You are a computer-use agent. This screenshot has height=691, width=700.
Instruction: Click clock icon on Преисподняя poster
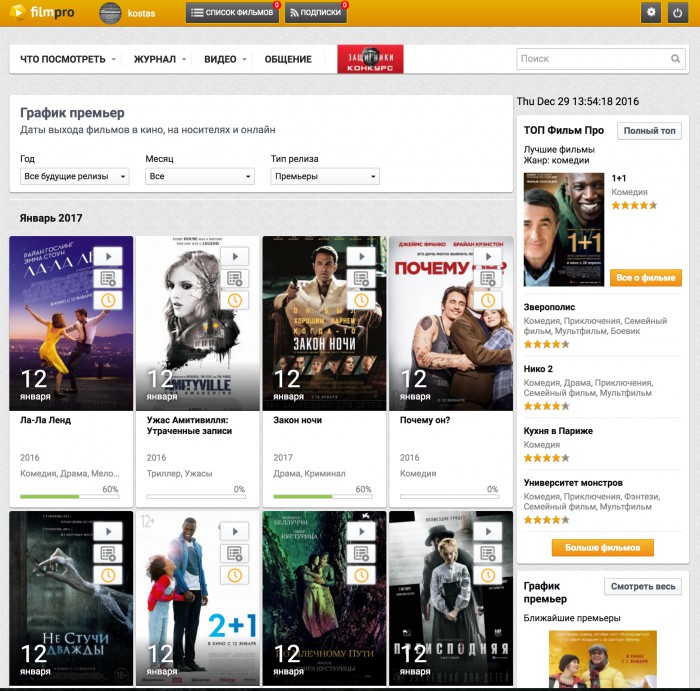[488, 575]
